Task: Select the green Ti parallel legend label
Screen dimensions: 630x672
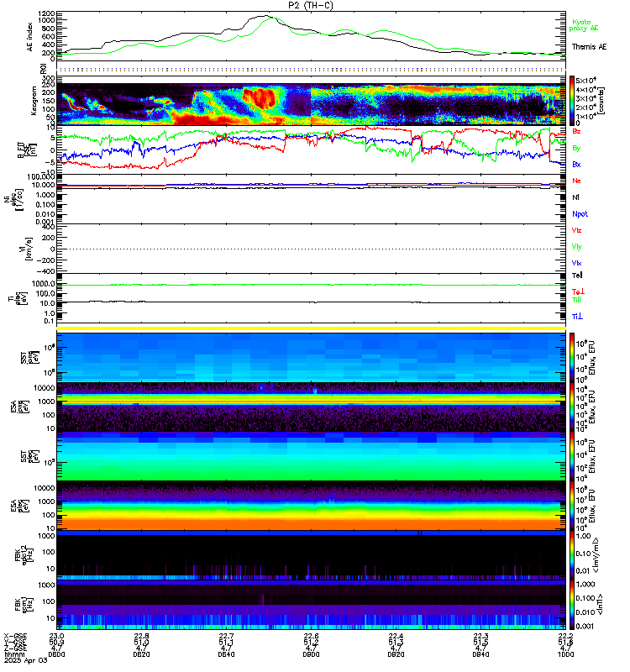Action: pos(576,300)
